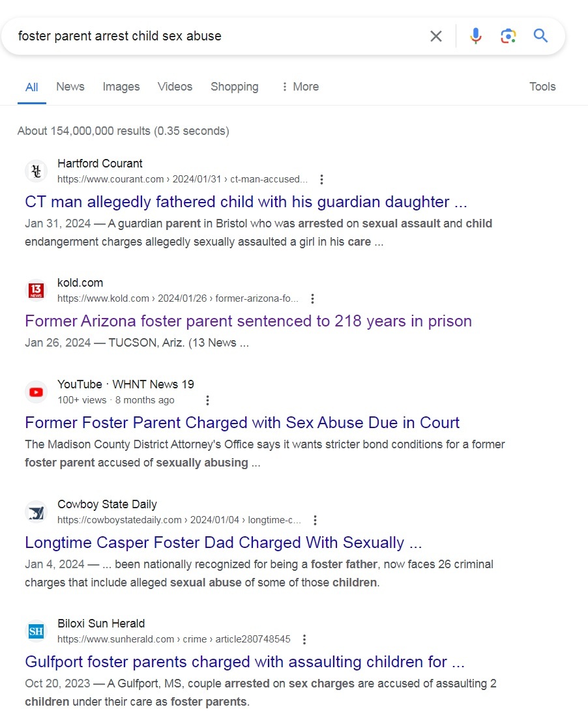The width and height of the screenshot is (588, 720).
Task: Open the Videos results tab
Action: click(x=175, y=87)
